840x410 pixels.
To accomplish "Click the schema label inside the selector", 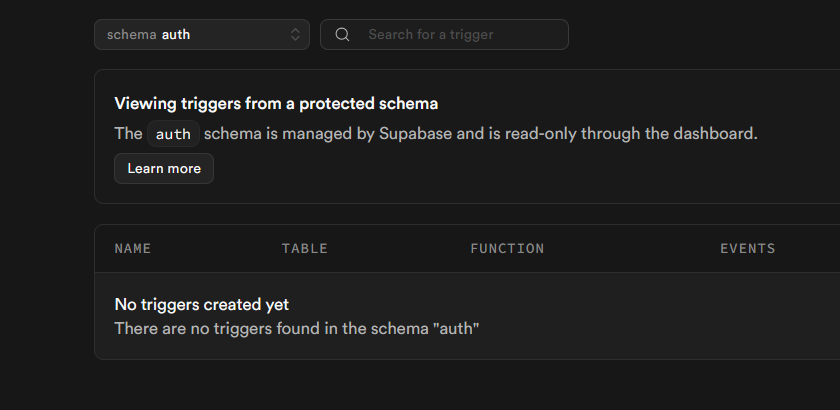I will point(131,35).
